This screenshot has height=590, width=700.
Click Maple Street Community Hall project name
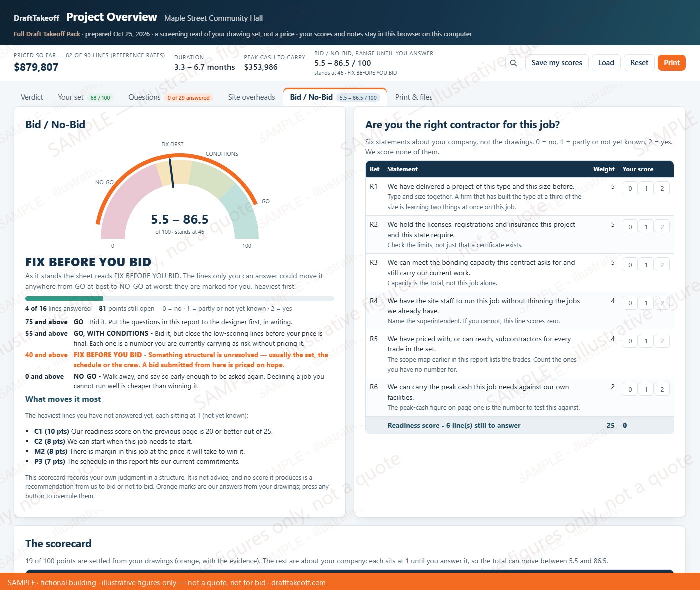(213, 18)
